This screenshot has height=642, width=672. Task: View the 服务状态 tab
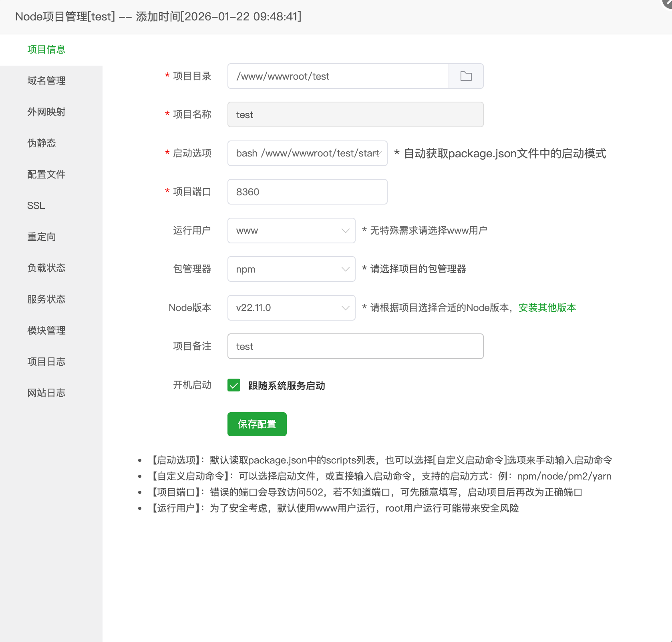51,299
